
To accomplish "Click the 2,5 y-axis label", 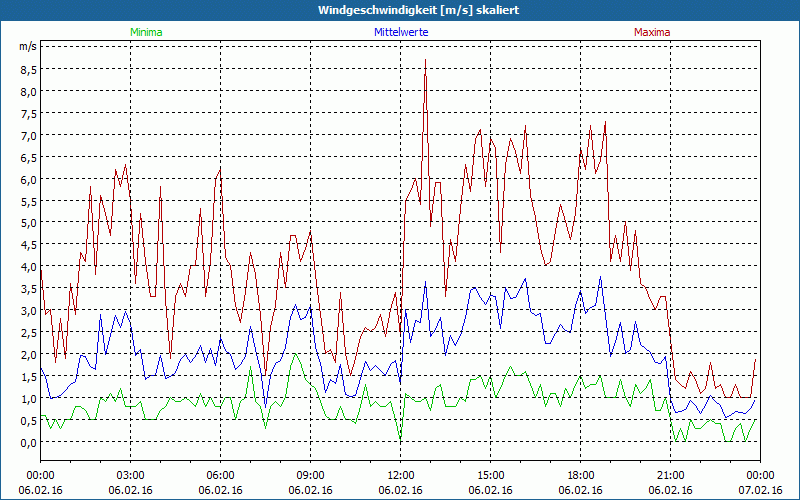I will [28, 333].
